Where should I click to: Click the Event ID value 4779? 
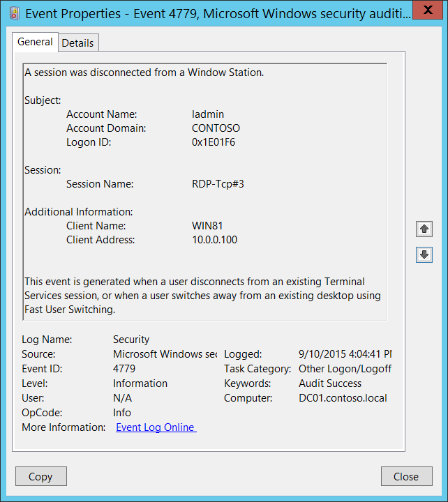(x=124, y=369)
